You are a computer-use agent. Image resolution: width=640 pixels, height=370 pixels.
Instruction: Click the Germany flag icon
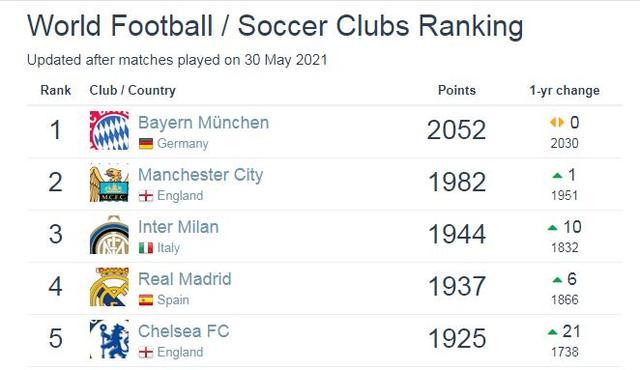click(146, 144)
